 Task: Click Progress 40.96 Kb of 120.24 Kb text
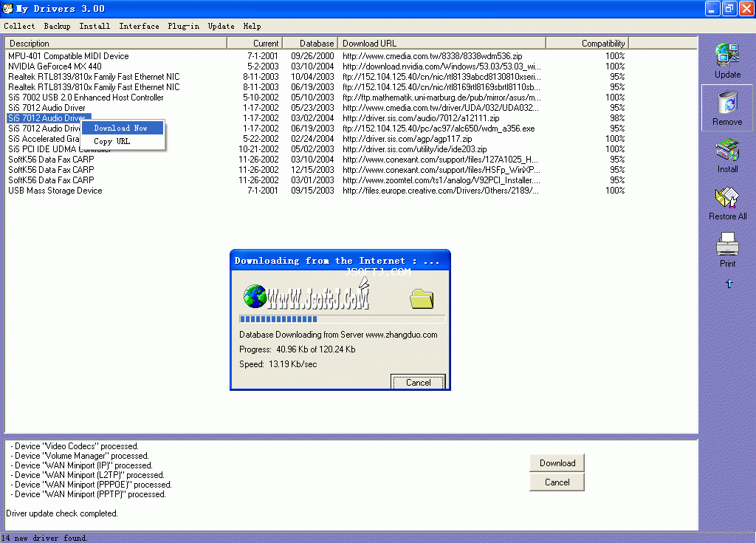point(298,349)
